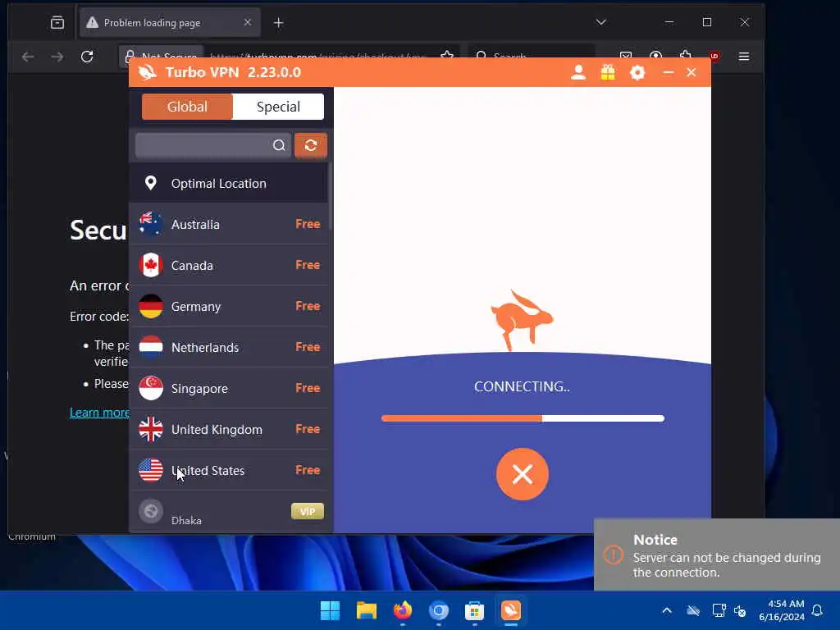Open Firefox from the taskbar
The height and width of the screenshot is (630, 840).
coord(402,610)
